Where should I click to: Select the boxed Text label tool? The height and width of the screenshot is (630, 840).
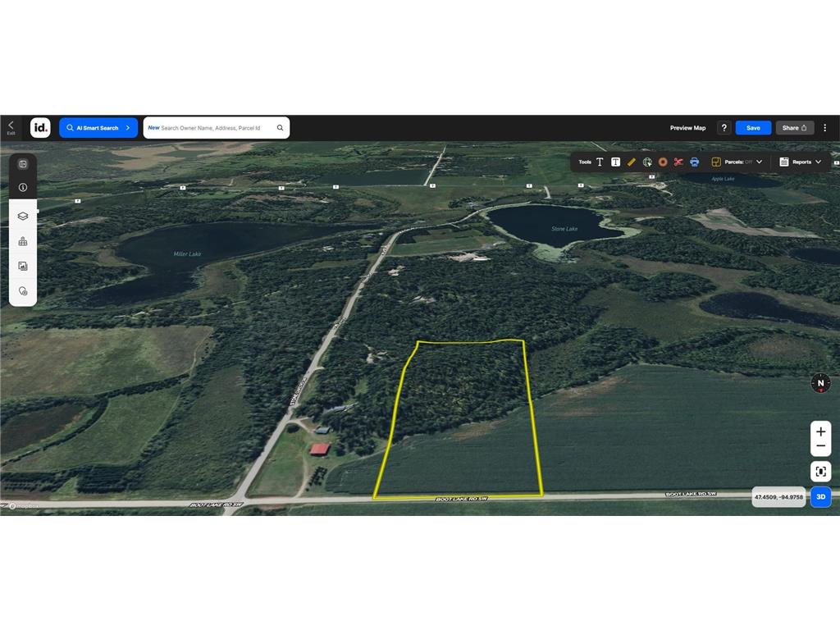[615, 162]
